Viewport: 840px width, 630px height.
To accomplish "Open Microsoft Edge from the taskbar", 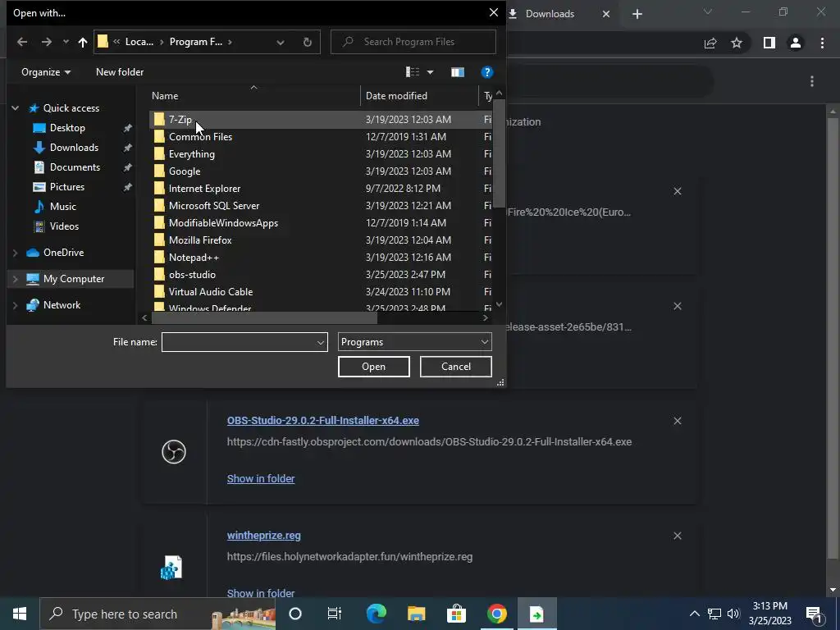I will 376,614.
